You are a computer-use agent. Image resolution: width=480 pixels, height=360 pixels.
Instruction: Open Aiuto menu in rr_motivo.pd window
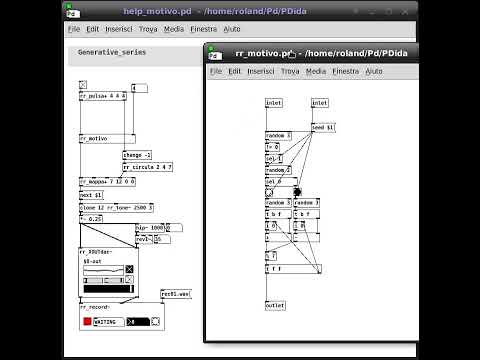[374, 71]
